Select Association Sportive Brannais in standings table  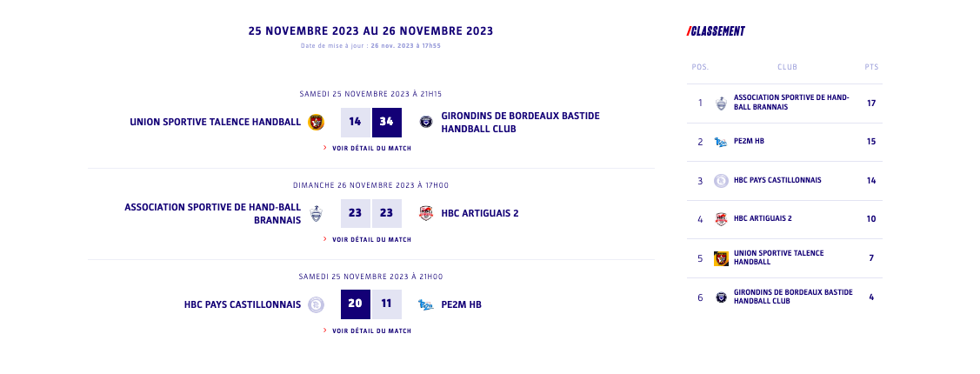(791, 103)
